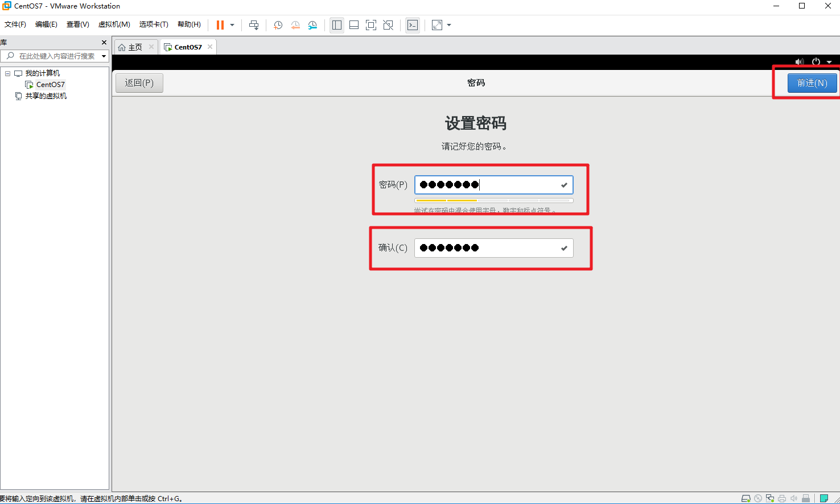Screen dimensions: 840x504
Task: Open the stretch options dropdown arrow
Action: (449, 25)
